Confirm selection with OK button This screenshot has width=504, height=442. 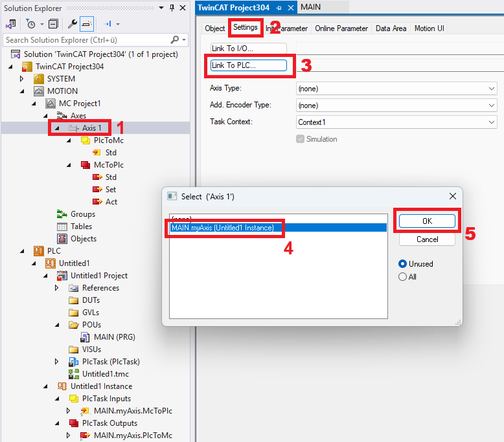pyautogui.click(x=427, y=221)
